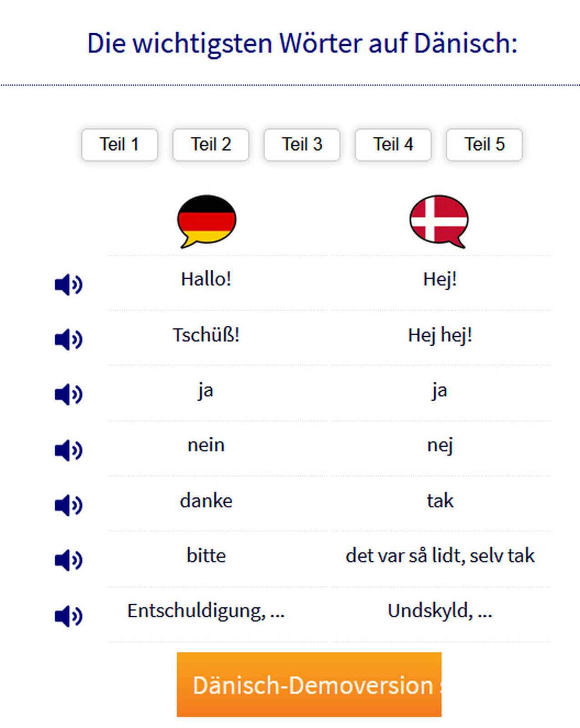Play audio for Tschüß!
The width and height of the screenshot is (580, 728).
68,339
